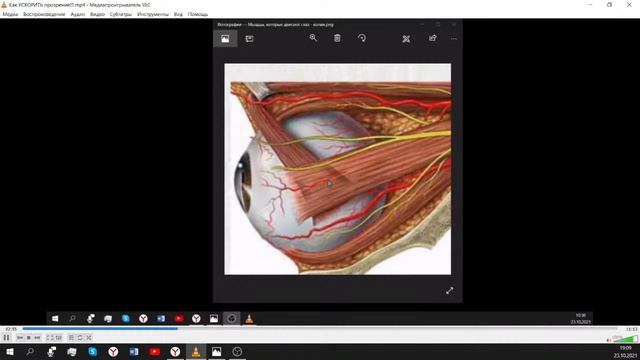This screenshot has width=640, height=360.
Task: Open the Помощь menu
Action: [x=198, y=14]
